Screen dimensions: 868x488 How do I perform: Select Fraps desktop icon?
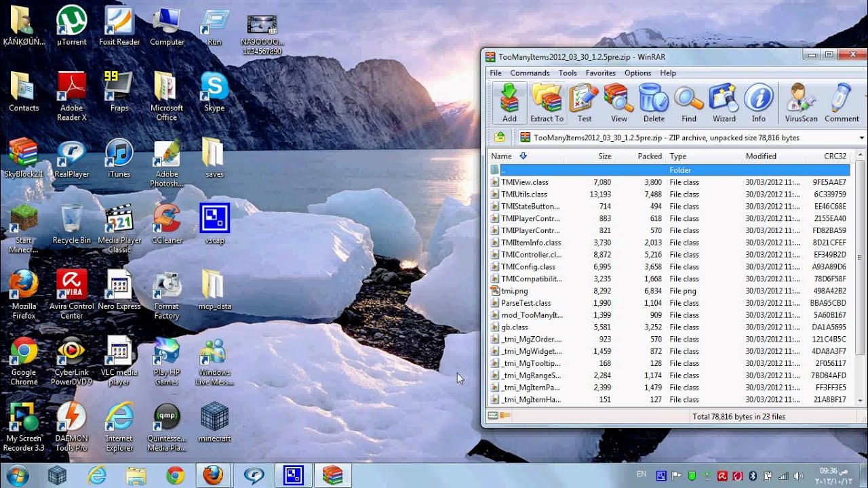(x=119, y=92)
